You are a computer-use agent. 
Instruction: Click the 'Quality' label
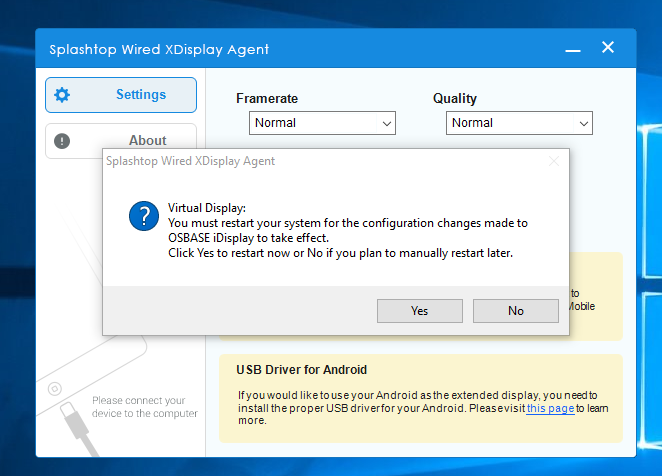click(x=455, y=98)
